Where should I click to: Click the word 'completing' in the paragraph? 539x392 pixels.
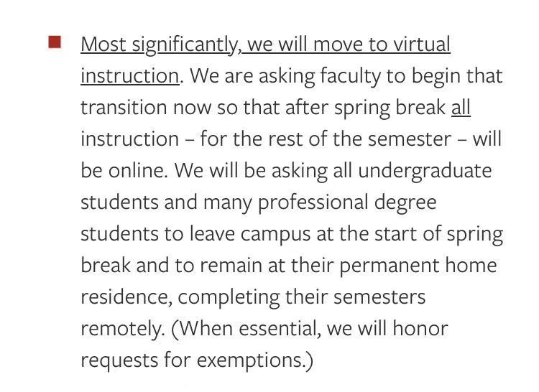229,298
